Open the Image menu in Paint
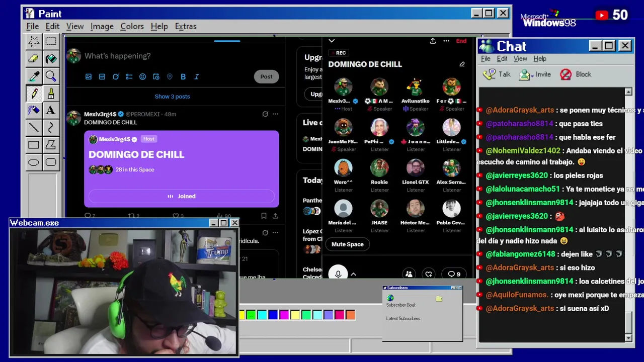Viewport: 644px width, 362px height. pos(102,26)
